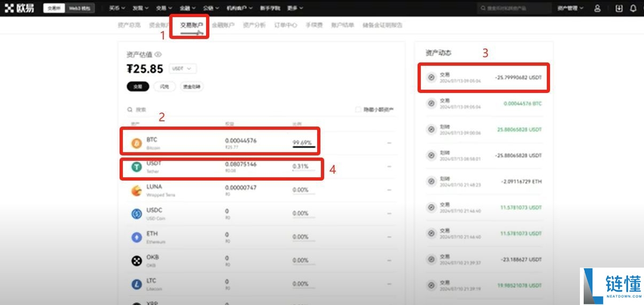Click the OKX logo in the header
The height and width of the screenshot is (305, 644).
point(19,8)
